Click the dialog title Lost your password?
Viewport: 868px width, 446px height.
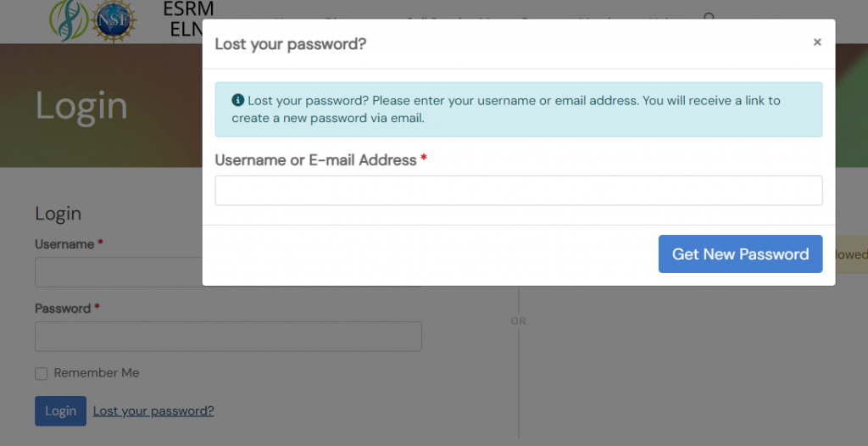click(290, 43)
